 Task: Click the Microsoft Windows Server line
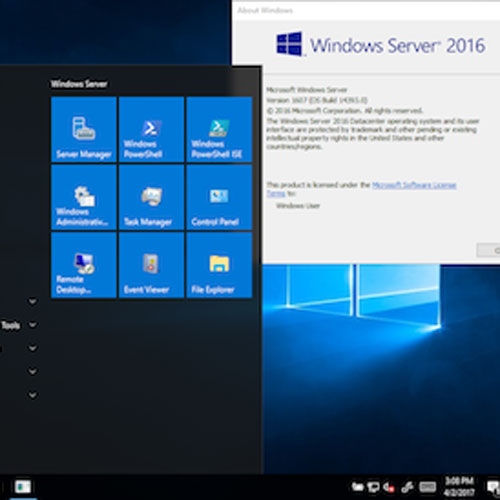coord(307,90)
